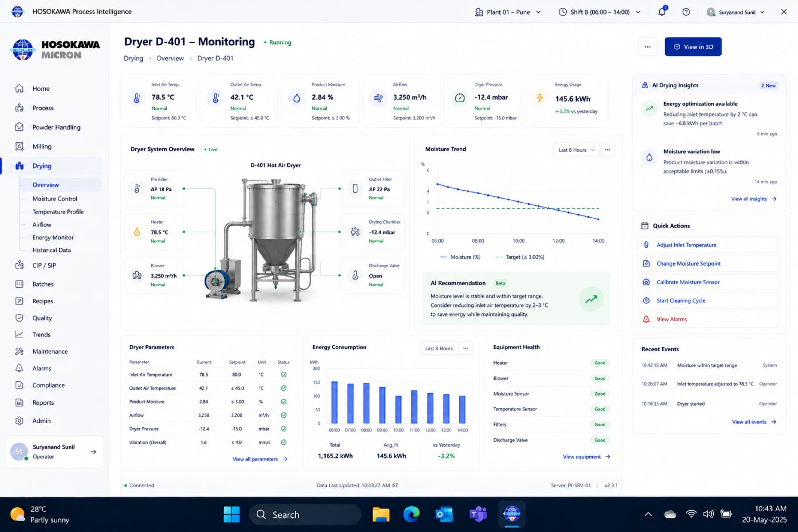Click the CIP / SIP sidebar icon
The width and height of the screenshot is (798, 532).
coord(20,265)
